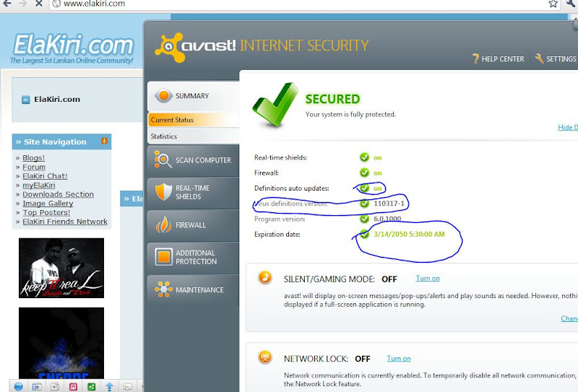Click the globe icon in bottom toolbar

[x=19, y=386]
